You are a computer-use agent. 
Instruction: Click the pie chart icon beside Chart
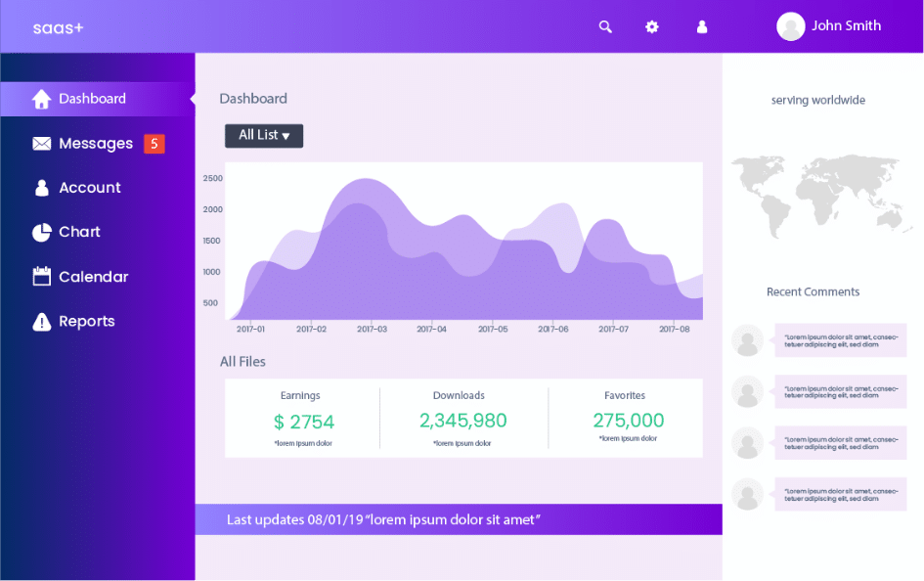pos(41,232)
